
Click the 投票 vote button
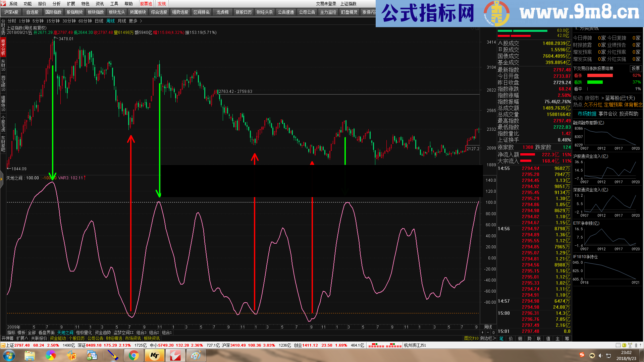tap(636, 68)
